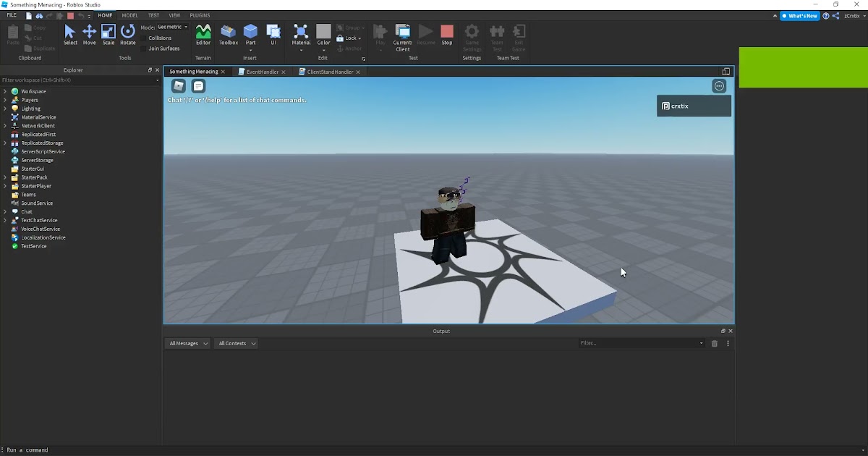
Task: Close the Output panel
Action: (731, 331)
